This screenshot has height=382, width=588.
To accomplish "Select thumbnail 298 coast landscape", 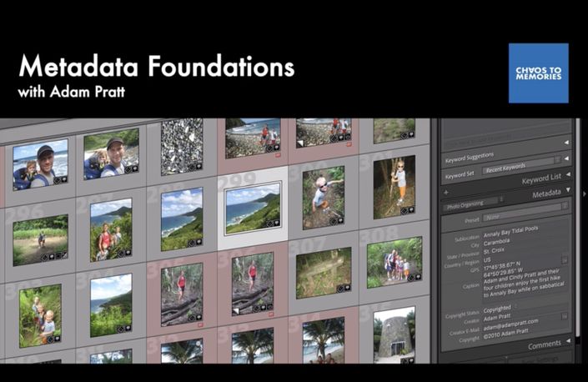I will 182,219.
